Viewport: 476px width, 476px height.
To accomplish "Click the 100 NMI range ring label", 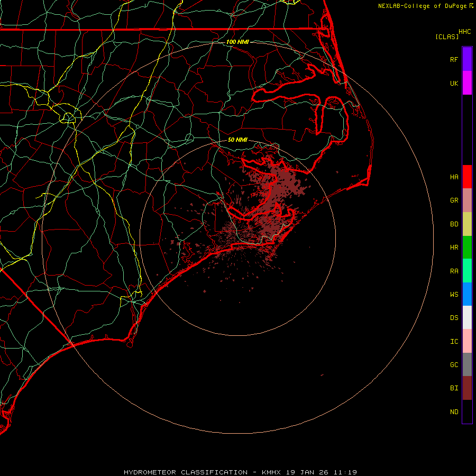I will click(x=237, y=42).
